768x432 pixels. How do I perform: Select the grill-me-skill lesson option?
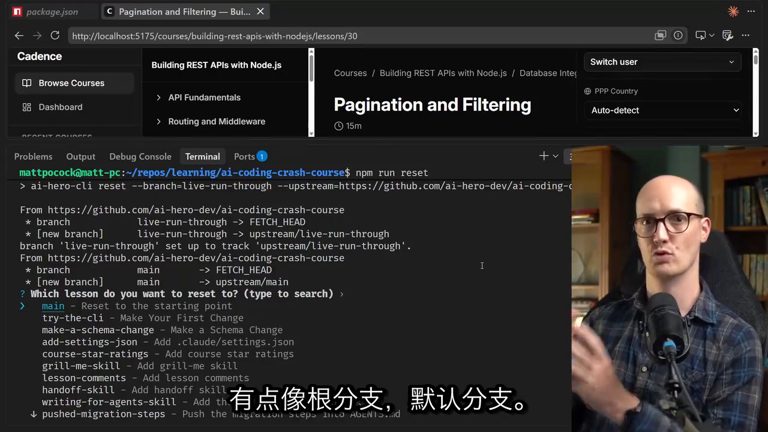[140, 366]
